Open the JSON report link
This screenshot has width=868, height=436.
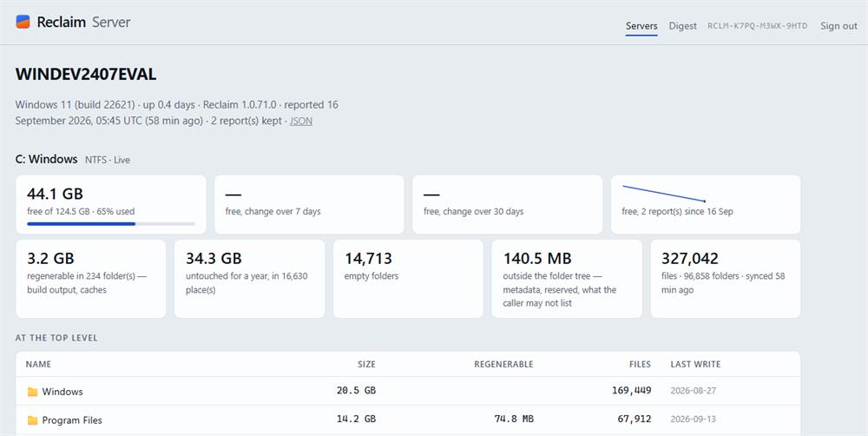pyautogui.click(x=301, y=121)
